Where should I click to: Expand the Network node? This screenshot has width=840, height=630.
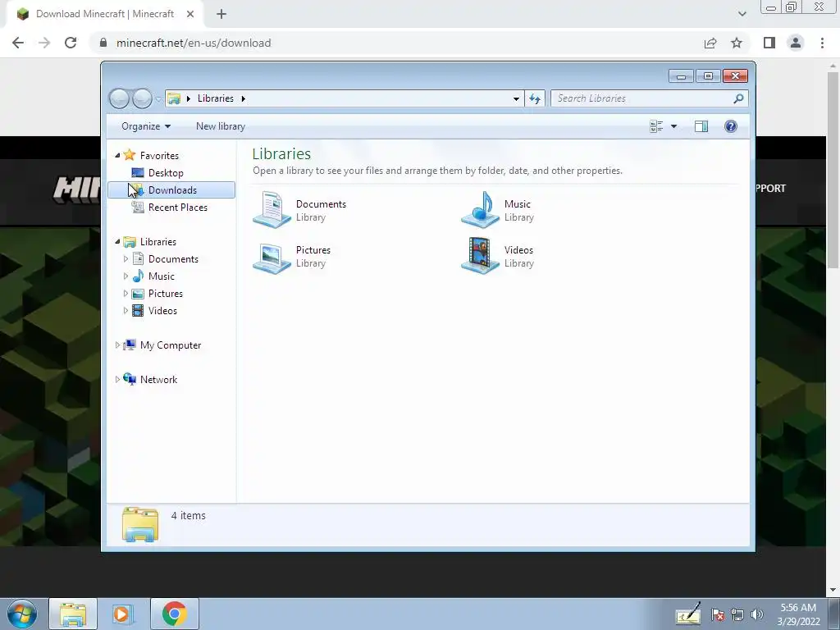[x=117, y=379]
